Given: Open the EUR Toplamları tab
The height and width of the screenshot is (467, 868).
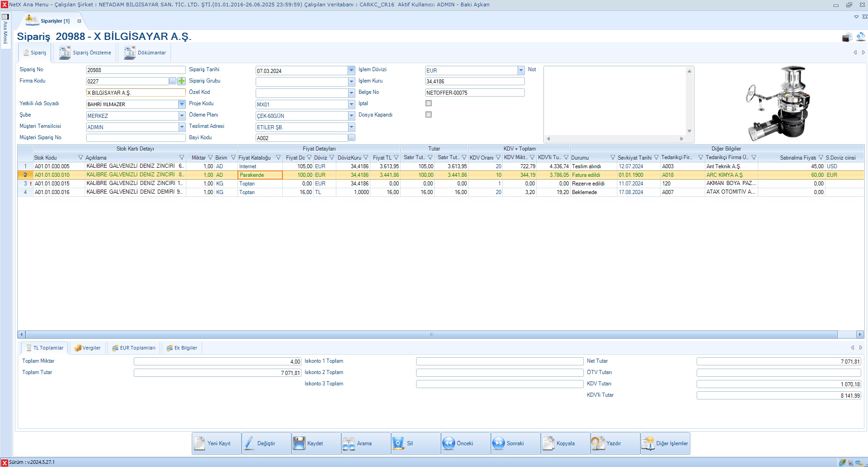Looking at the screenshot, I should coord(134,348).
